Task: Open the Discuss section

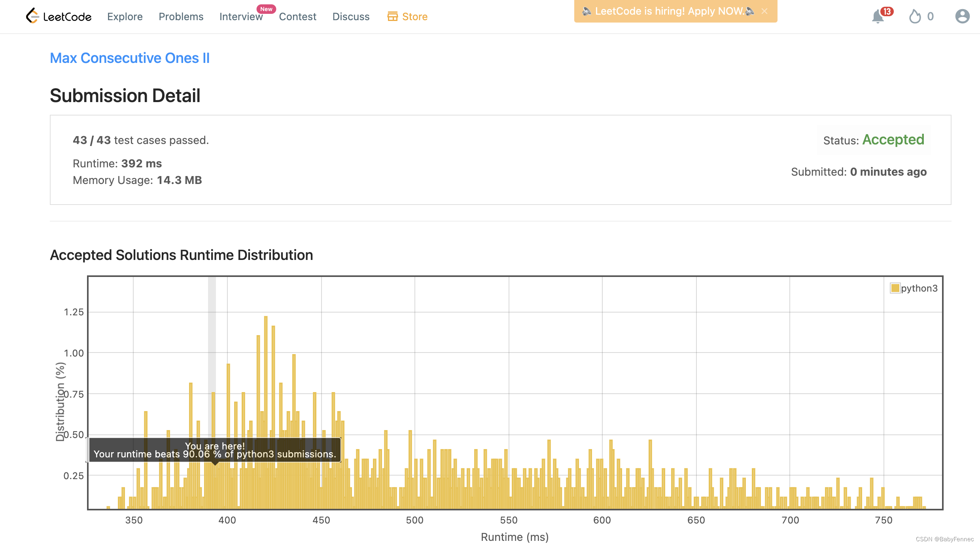Action: click(351, 17)
